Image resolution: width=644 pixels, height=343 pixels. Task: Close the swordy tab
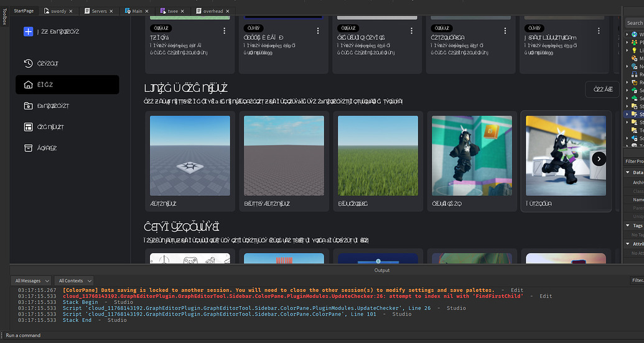[x=71, y=11]
